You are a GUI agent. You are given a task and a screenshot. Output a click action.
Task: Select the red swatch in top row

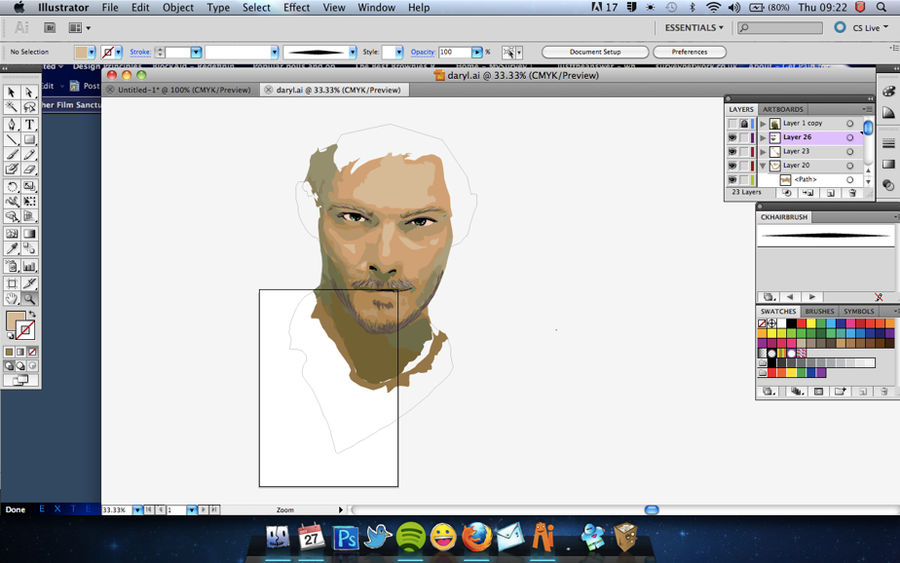click(801, 324)
